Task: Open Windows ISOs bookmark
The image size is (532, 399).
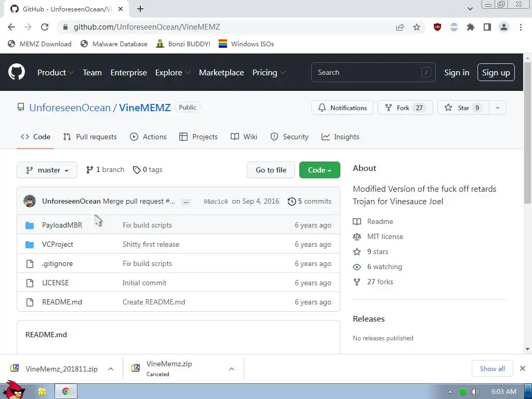Action: click(246, 44)
